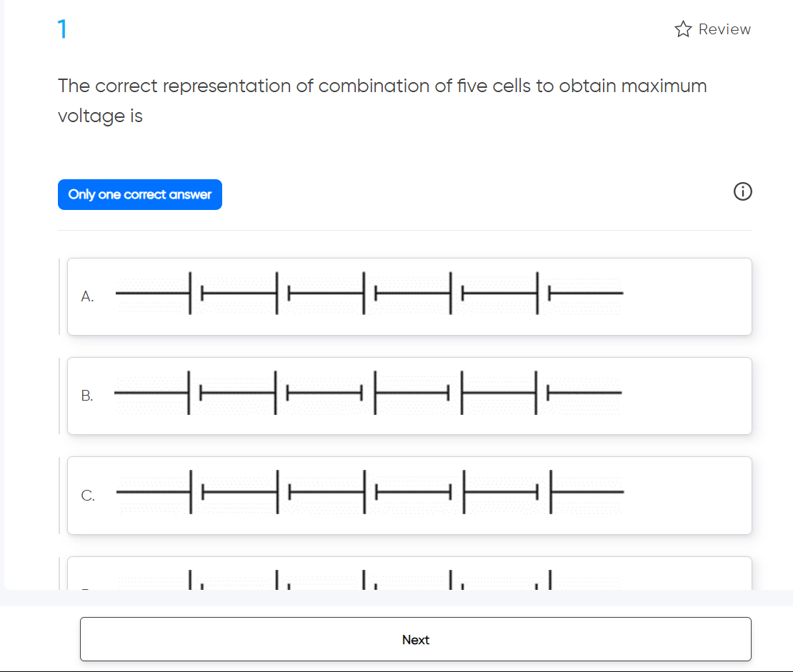The width and height of the screenshot is (793, 672).
Task: Click the Review label
Action: pyautogui.click(x=724, y=29)
